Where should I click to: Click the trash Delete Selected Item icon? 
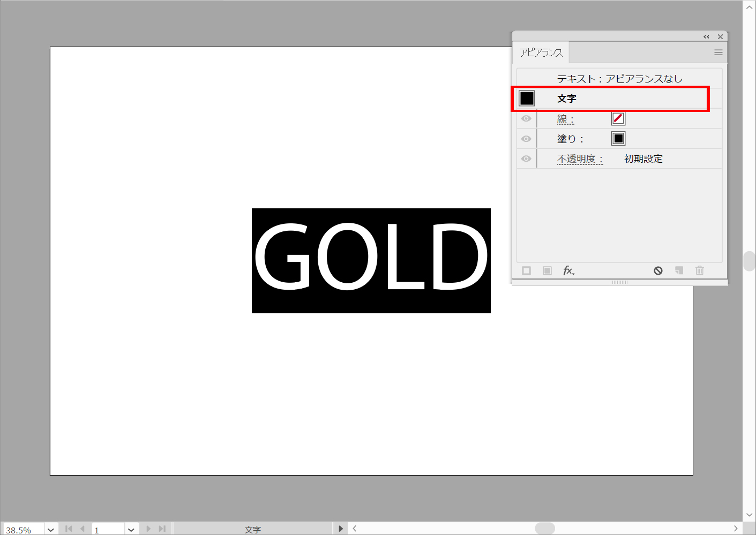coord(699,271)
